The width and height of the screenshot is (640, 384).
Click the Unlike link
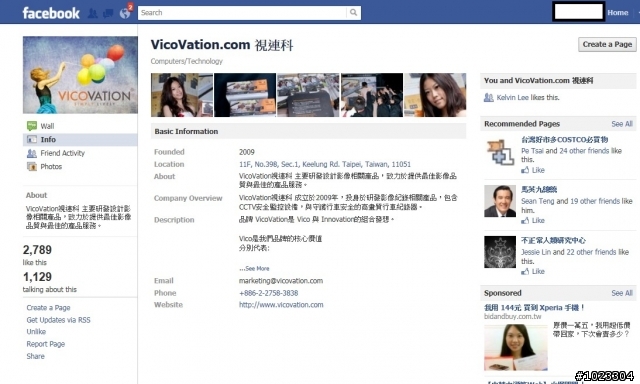point(36,332)
